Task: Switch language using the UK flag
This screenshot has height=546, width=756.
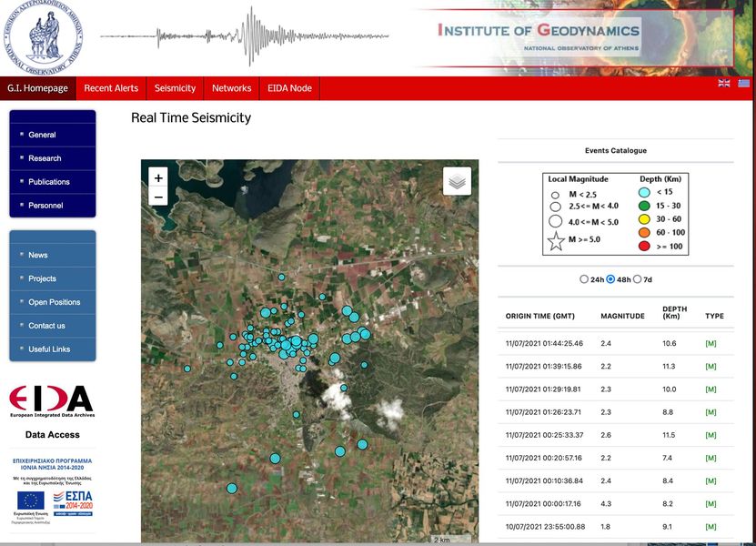Action: pos(724,83)
